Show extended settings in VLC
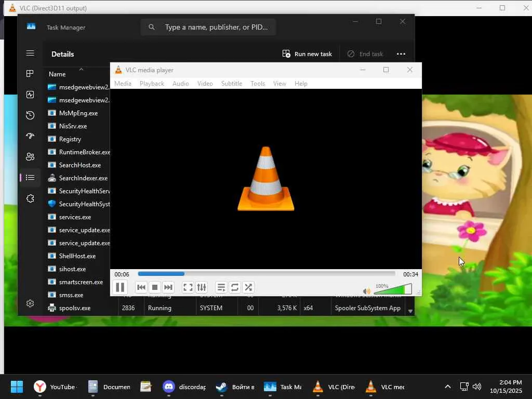Image resolution: width=532 pixels, height=399 pixels. coord(202,287)
